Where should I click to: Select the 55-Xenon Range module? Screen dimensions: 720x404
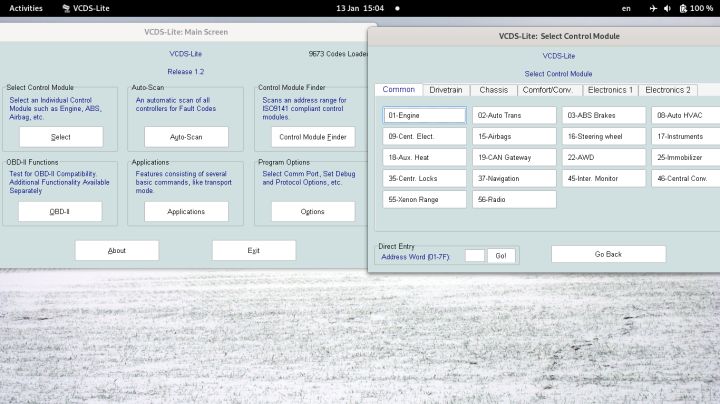tap(424, 200)
